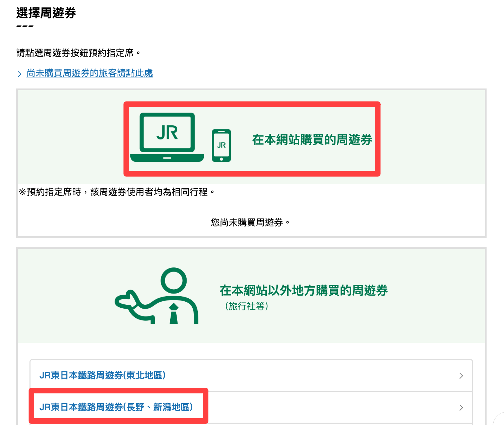Screen dimensions: 504x425
Task: Click the subtitle （旅行社等）
Action: [x=247, y=306]
